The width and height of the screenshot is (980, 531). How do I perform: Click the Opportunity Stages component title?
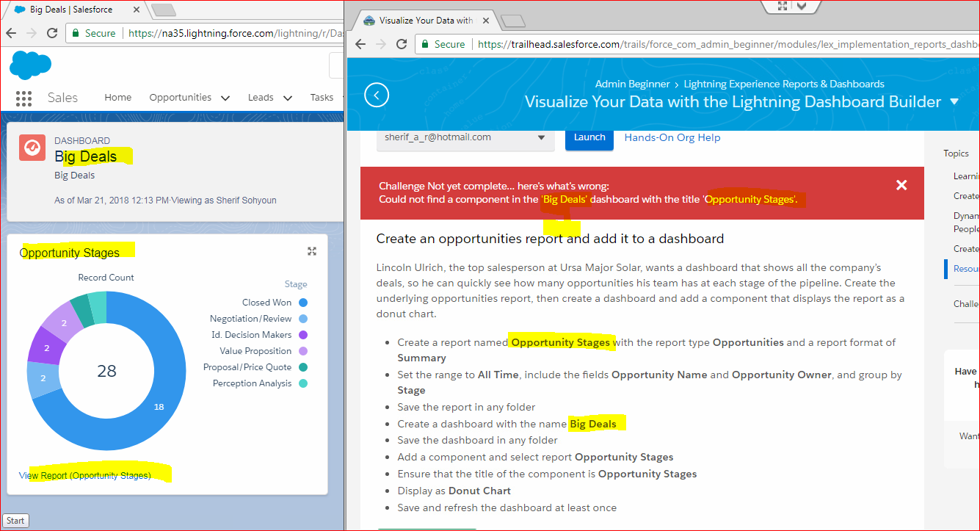tap(69, 253)
